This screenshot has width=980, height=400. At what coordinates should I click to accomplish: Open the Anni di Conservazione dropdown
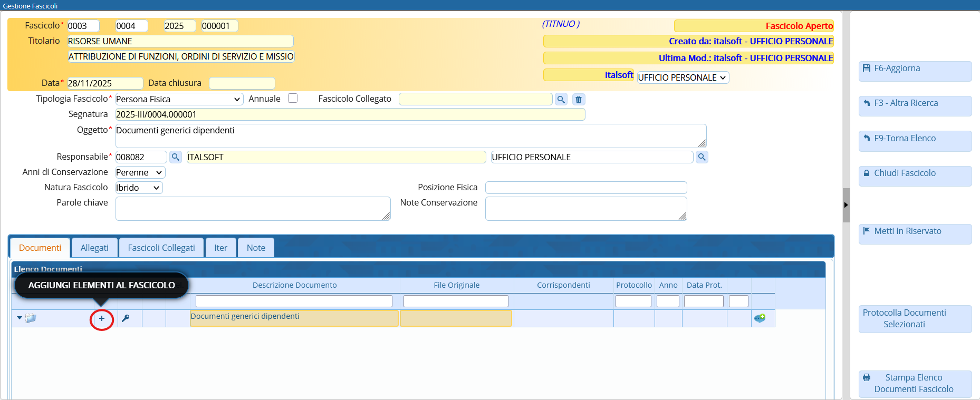click(x=140, y=172)
